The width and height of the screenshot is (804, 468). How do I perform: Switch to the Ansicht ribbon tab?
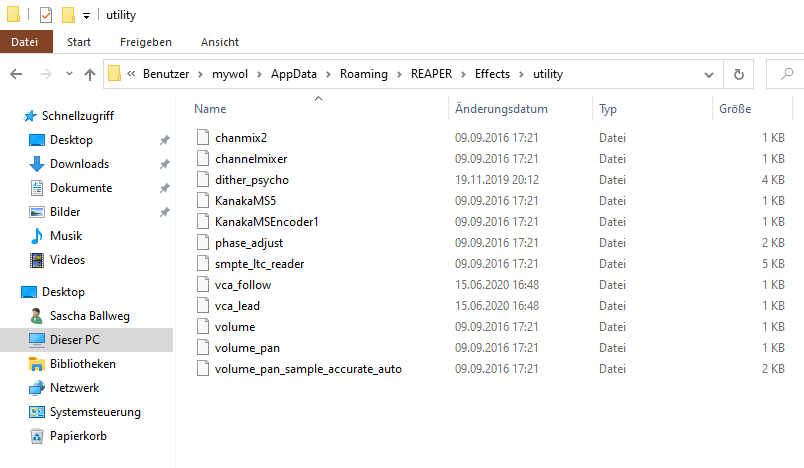pyautogui.click(x=219, y=42)
